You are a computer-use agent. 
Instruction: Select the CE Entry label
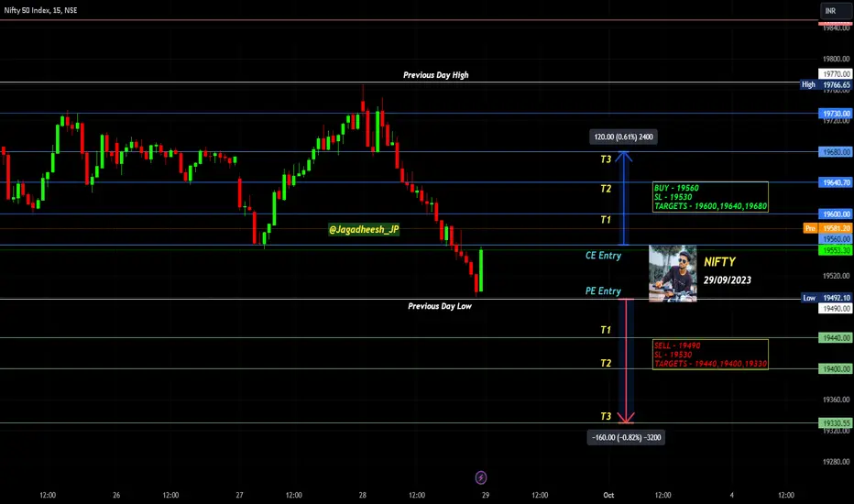point(603,256)
